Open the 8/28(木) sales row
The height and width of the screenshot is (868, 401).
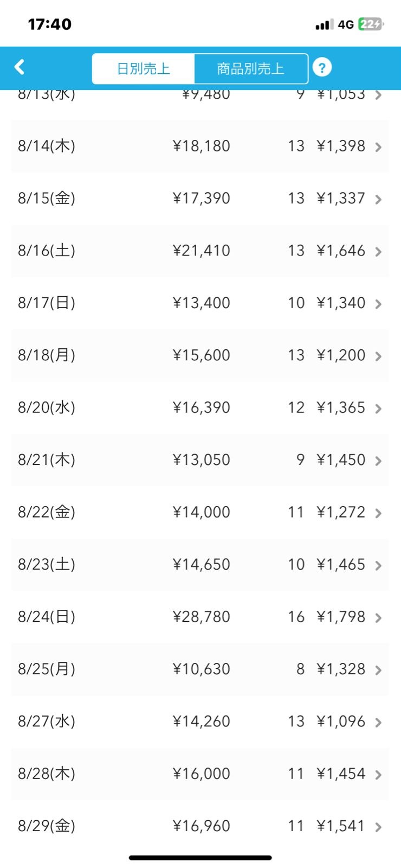[200, 774]
